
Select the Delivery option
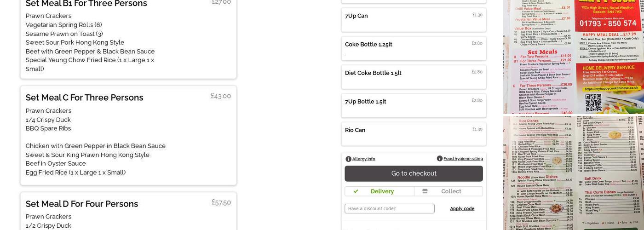pos(379,191)
